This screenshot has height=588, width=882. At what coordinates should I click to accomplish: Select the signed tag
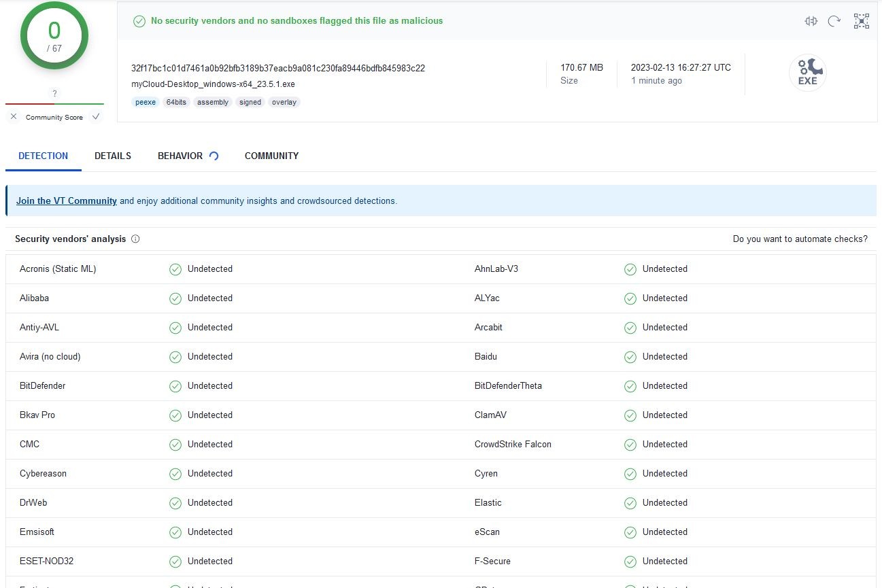(250, 102)
